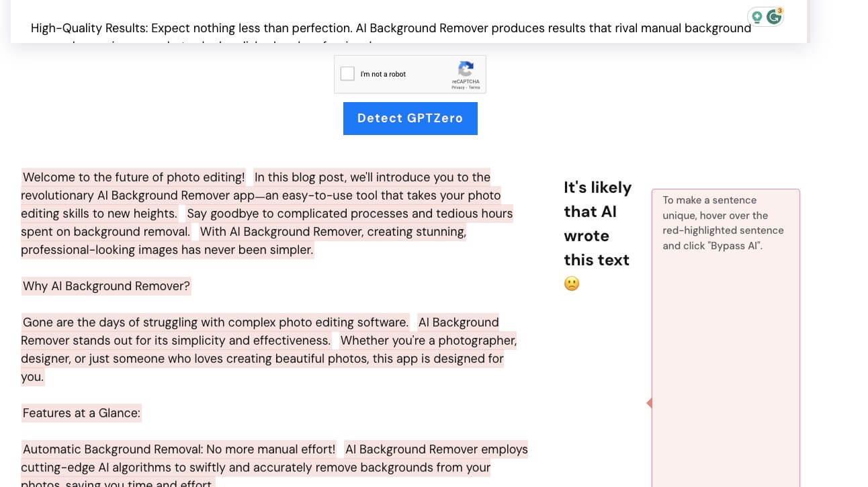Image resolution: width=868 pixels, height=487 pixels.
Task: Open the reCAPTCHA Terms link
Action: (474, 87)
